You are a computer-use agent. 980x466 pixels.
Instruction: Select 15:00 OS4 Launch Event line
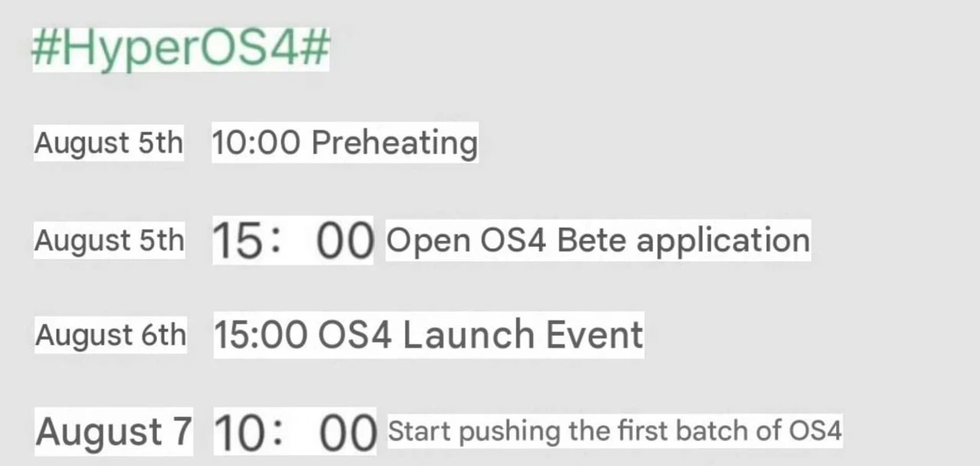(x=428, y=335)
